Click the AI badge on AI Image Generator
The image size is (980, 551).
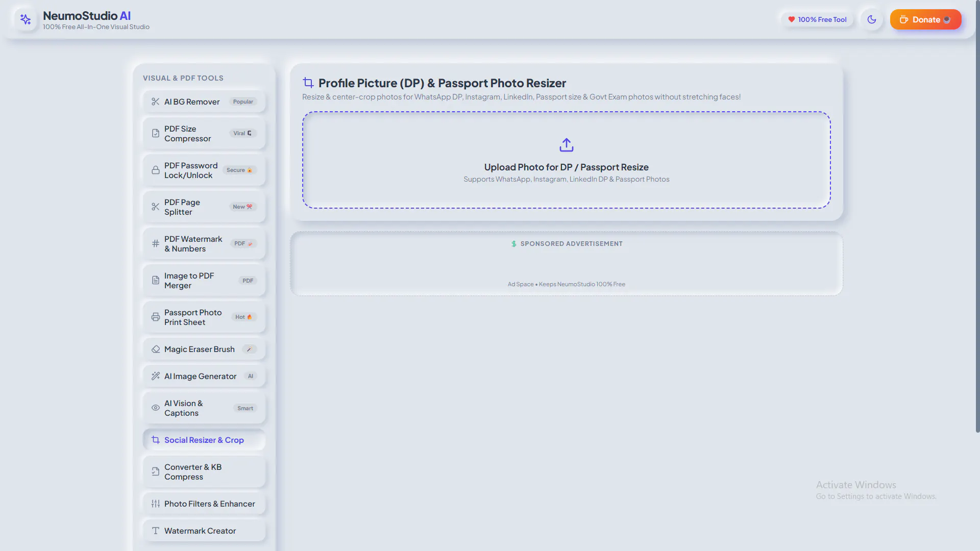pyautogui.click(x=250, y=376)
